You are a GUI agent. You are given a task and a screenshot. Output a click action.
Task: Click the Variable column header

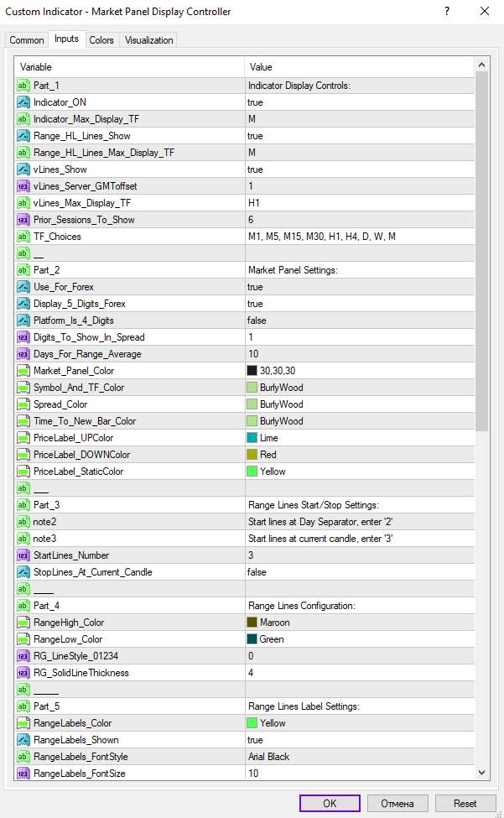[x=130, y=67]
